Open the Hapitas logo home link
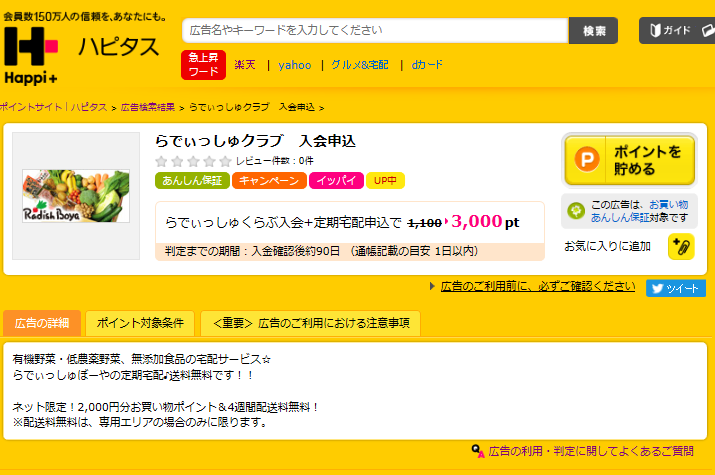Screen dimensions: 715x475 click(82, 56)
